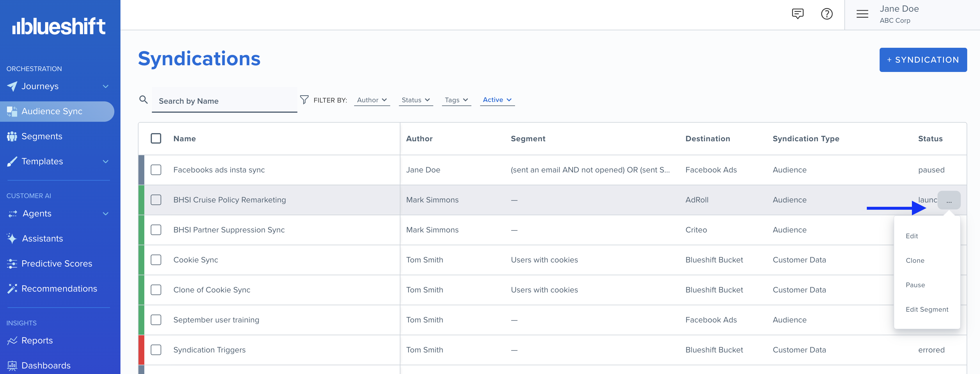Click the Blueshift logo
The image size is (980, 374).
pyautogui.click(x=59, y=26)
